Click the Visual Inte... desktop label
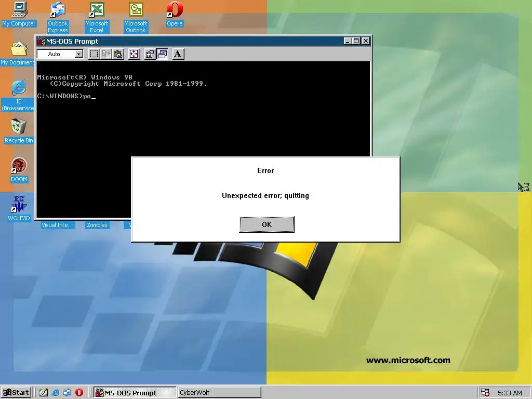The height and width of the screenshot is (399, 532). click(57, 225)
